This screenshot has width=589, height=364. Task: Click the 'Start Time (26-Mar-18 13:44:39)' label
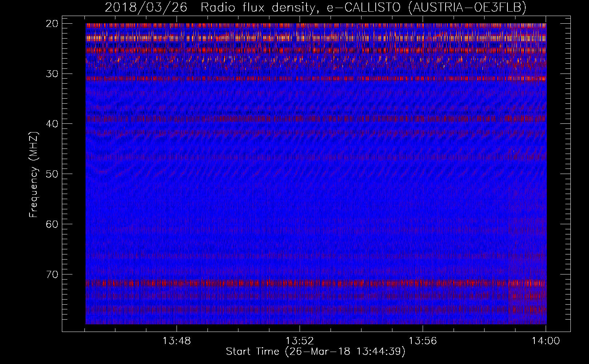[x=316, y=352]
